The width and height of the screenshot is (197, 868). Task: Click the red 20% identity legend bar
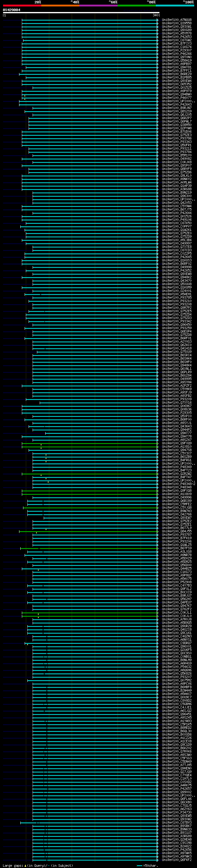[22, 6]
